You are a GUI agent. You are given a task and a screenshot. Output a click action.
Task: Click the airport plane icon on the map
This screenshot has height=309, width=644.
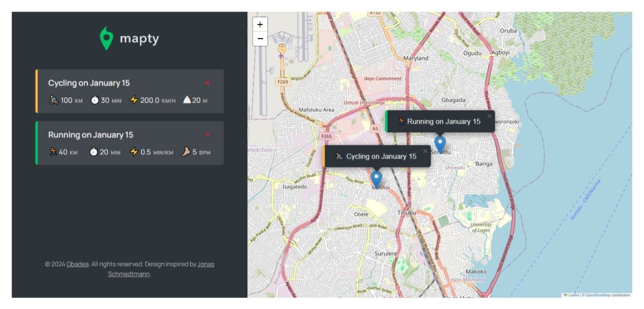click(281, 55)
